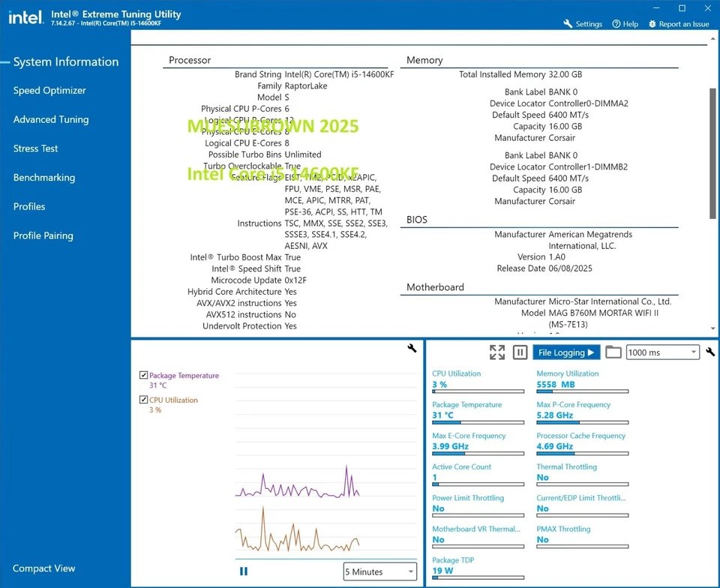The image size is (720, 588).
Task: Open Profiles section
Action: click(x=29, y=206)
